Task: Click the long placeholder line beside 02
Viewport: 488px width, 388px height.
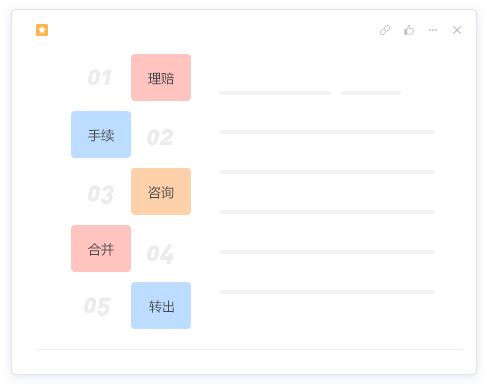Action: click(x=327, y=132)
